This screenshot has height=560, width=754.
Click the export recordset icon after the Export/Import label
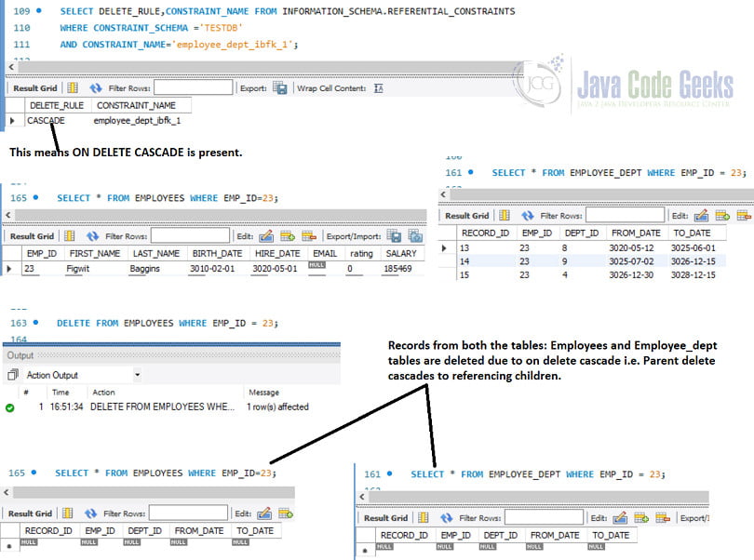tap(394, 236)
